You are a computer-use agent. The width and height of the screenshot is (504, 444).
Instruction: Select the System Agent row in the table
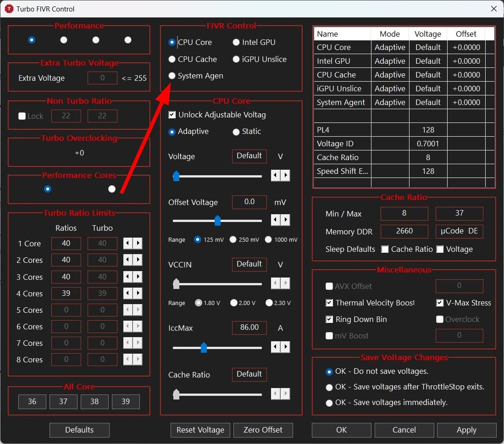(x=342, y=102)
